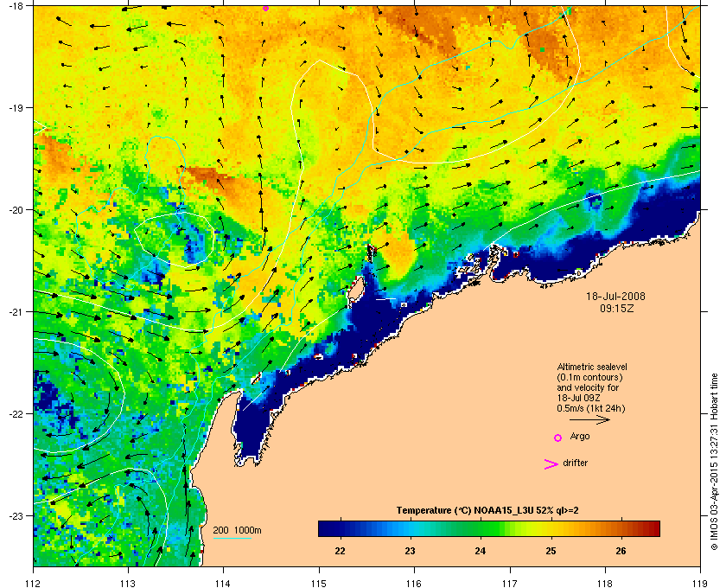Click the Argo float marker at map top
Viewport: 726px width, 588px height.
[x=266, y=9]
